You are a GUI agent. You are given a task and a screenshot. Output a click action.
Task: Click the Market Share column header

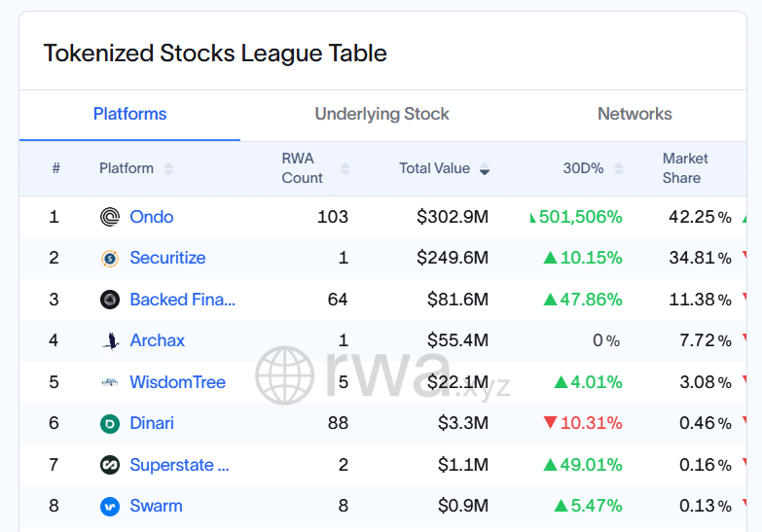coord(685,168)
